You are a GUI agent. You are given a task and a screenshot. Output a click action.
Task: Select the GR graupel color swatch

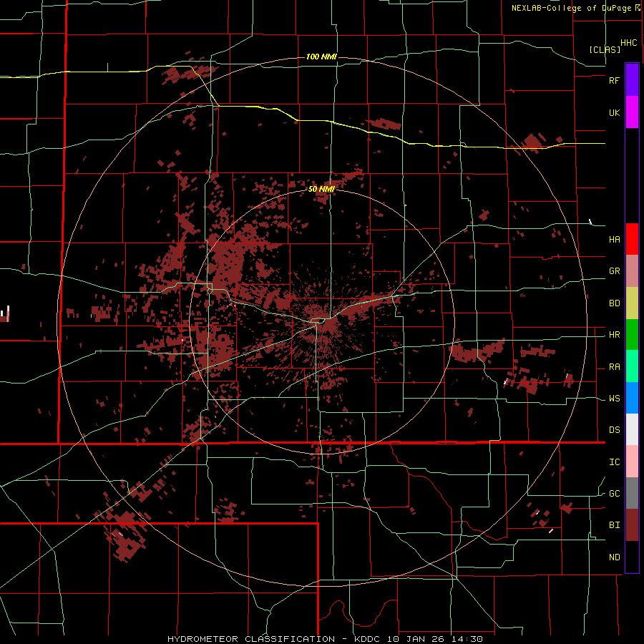[632, 271]
